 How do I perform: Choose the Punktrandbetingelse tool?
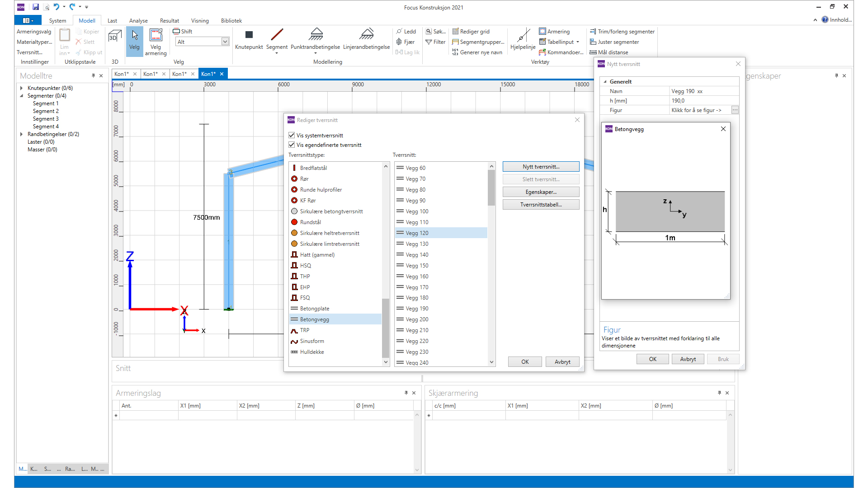point(315,40)
